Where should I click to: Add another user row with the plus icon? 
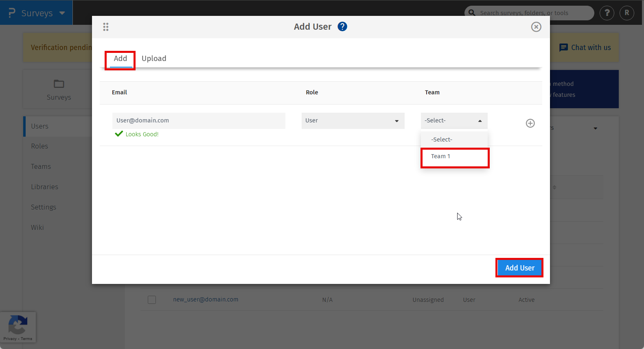(x=530, y=123)
